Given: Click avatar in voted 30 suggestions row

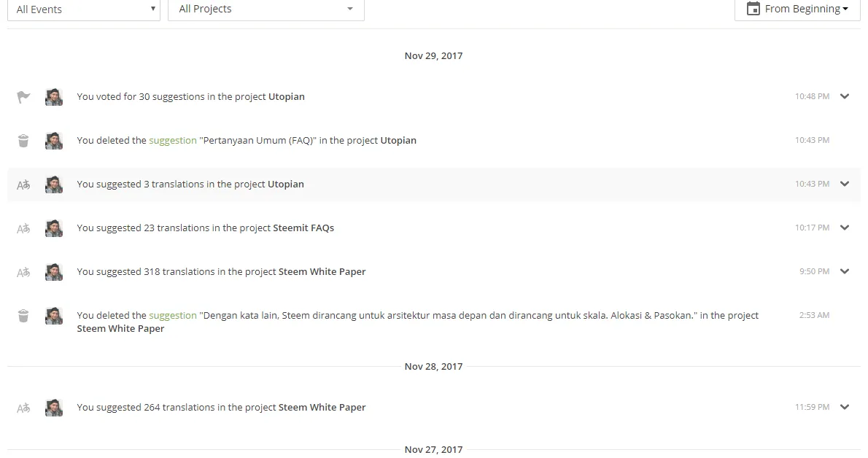Looking at the screenshot, I should point(54,97).
